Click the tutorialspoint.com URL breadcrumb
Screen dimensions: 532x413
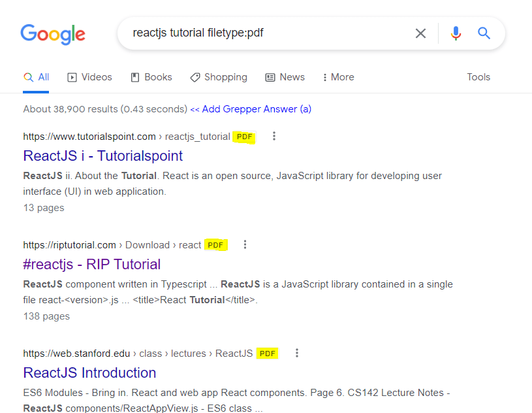point(127,137)
